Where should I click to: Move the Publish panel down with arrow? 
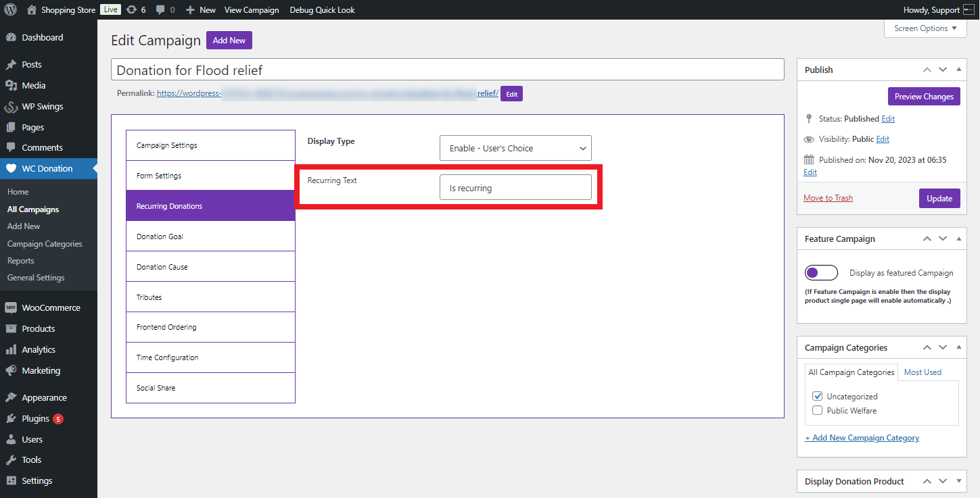click(943, 70)
